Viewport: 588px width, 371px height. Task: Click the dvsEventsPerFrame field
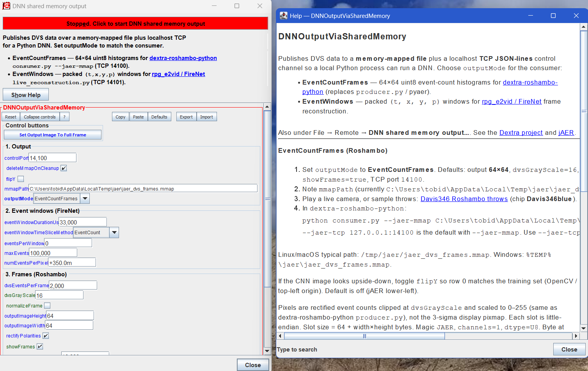(x=73, y=286)
